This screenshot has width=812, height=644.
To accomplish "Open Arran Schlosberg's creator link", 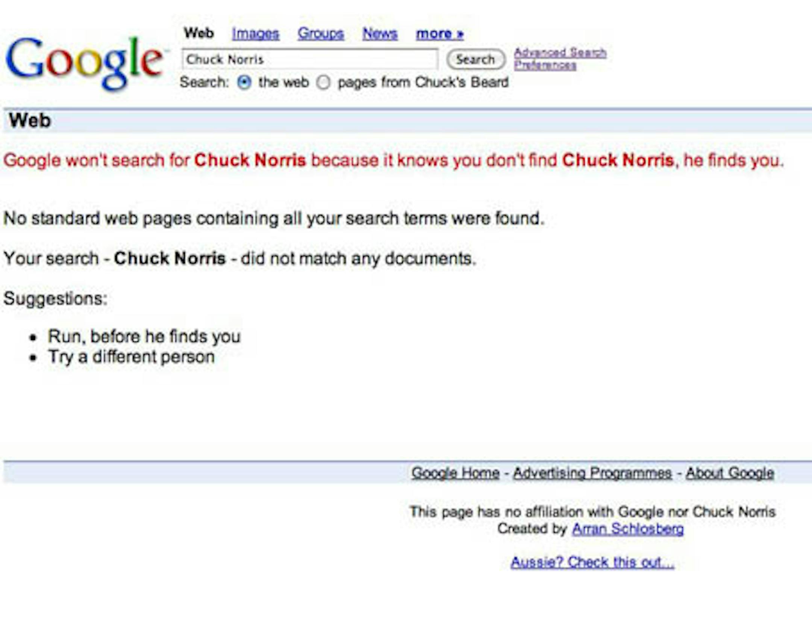I will 627,529.
